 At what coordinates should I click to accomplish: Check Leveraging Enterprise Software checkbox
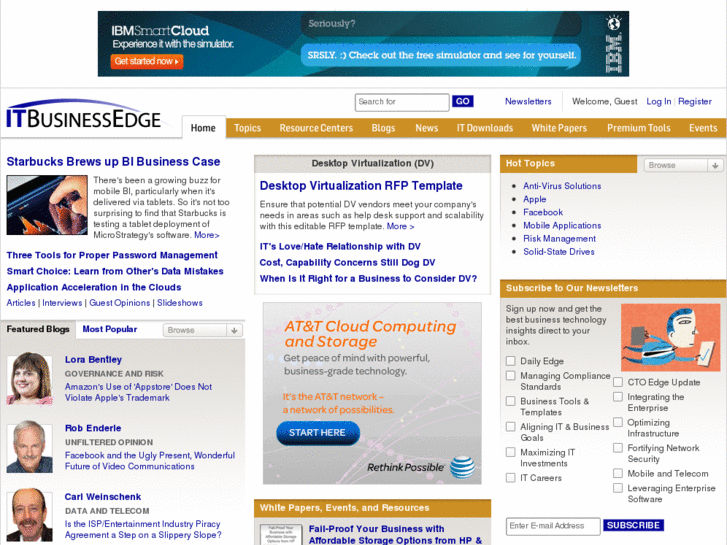point(618,487)
